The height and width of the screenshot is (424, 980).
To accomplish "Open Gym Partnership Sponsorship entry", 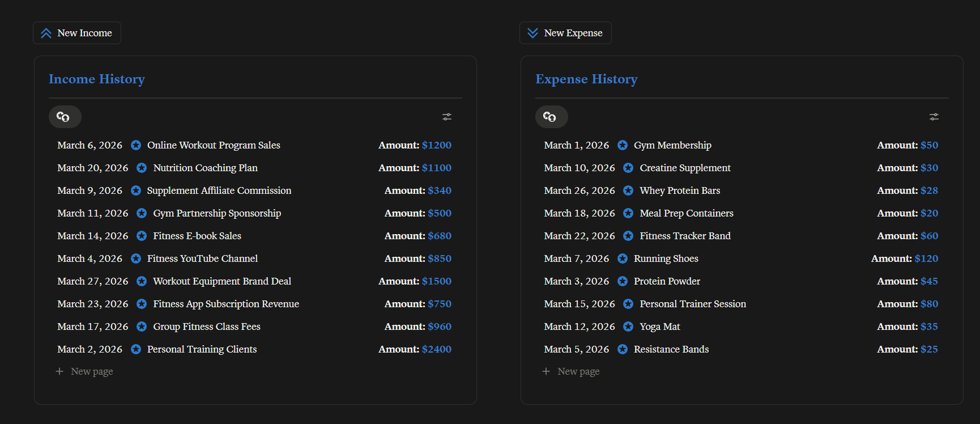I will (217, 213).
